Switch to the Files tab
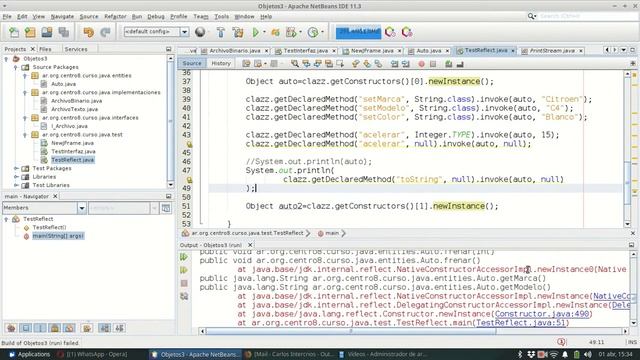Viewport: 640px width, 360px height. [45, 49]
